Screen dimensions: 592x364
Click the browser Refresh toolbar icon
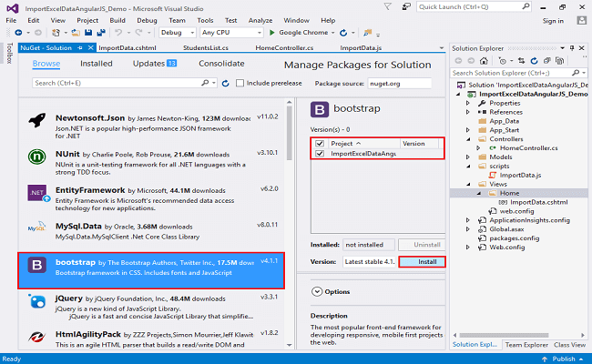click(343, 33)
